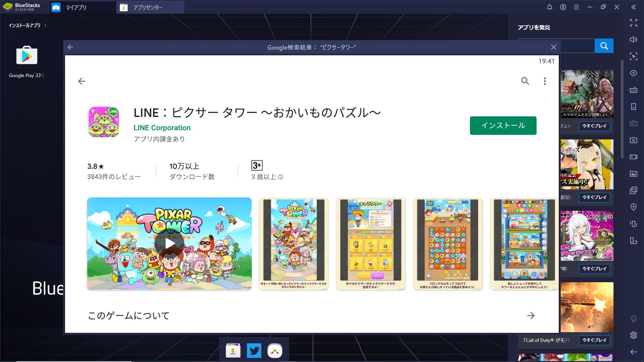Viewport: 644px width, 362px height.
Task: Expand このゲームについて with the arrow
Action: pyautogui.click(x=531, y=315)
